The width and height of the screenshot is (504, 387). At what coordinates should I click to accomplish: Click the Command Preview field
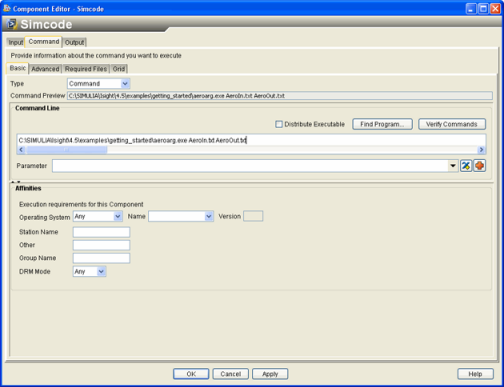pos(280,96)
